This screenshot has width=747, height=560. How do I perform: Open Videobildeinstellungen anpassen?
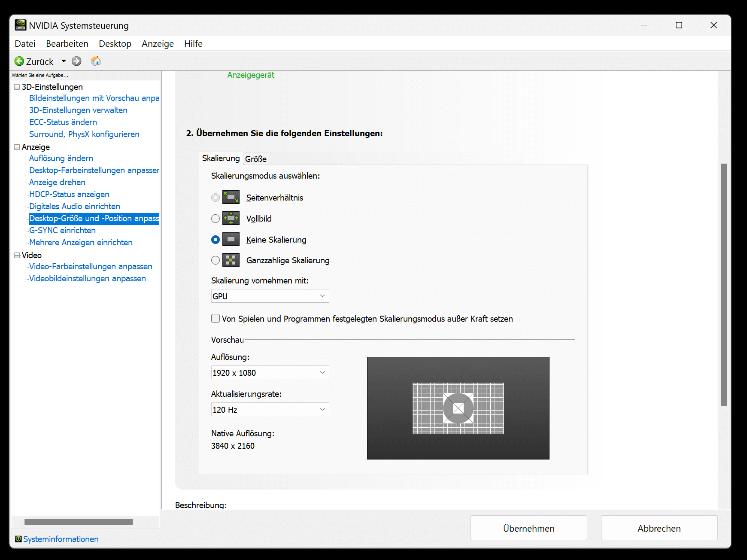click(x=88, y=278)
